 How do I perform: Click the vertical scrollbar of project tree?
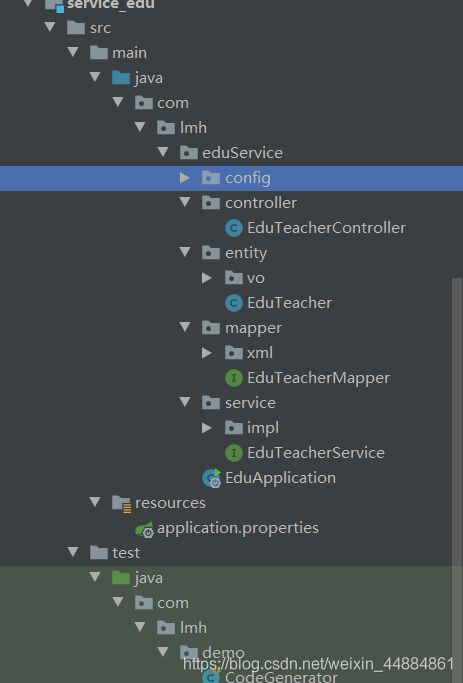pos(456,420)
